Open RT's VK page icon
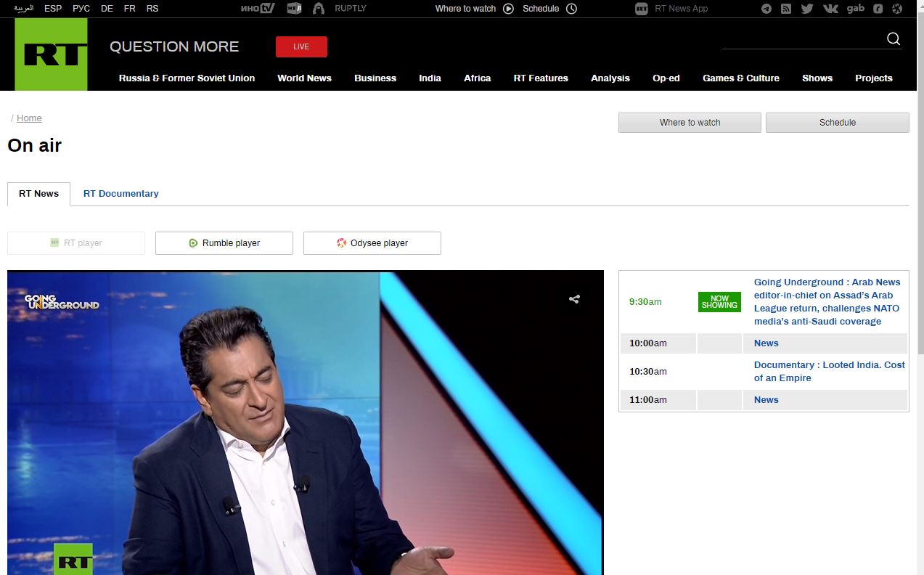The width and height of the screenshot is (924, 575). pos(830,9)
